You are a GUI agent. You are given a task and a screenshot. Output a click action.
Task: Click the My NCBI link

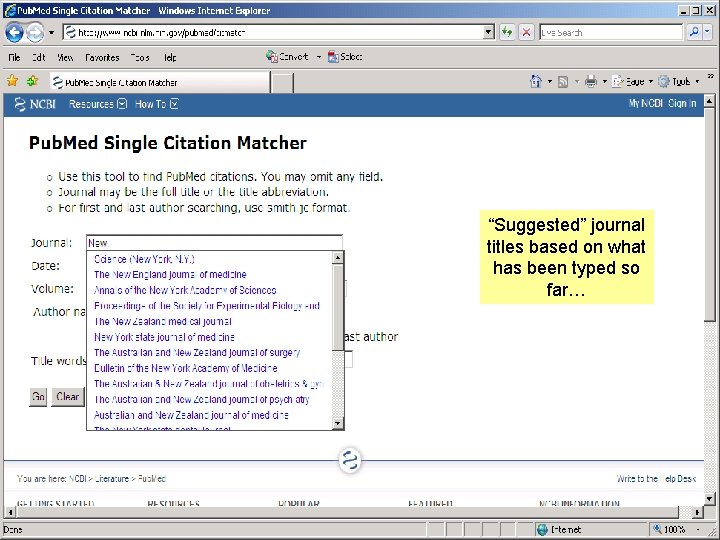[x=645, y=103]
